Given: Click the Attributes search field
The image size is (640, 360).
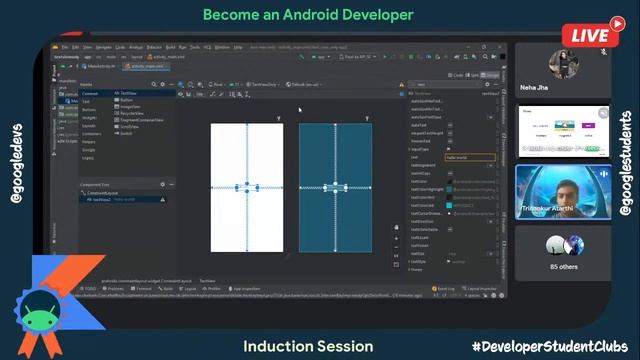Looking at the screenshot, I should 445,84.
